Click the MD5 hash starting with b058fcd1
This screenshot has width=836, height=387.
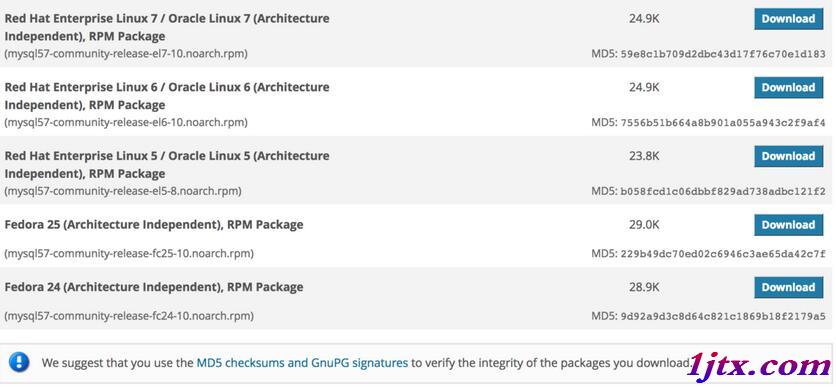point(723,191)
